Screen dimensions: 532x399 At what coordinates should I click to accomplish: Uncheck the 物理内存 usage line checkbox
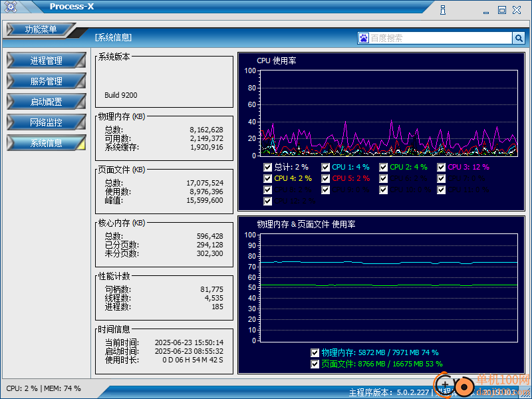click(x=315, y=352)
